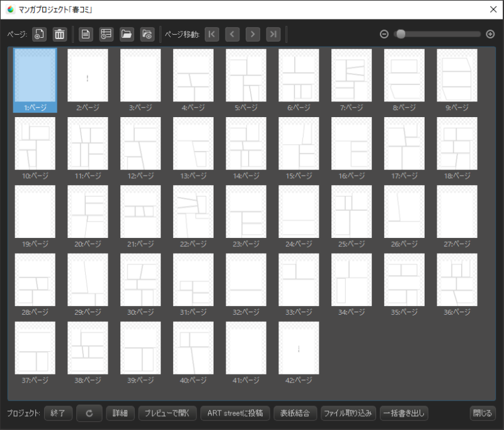The image size is (504, 430).
Task: Go to the previous page
Action: pyautogui.click(x=232, y=34)
